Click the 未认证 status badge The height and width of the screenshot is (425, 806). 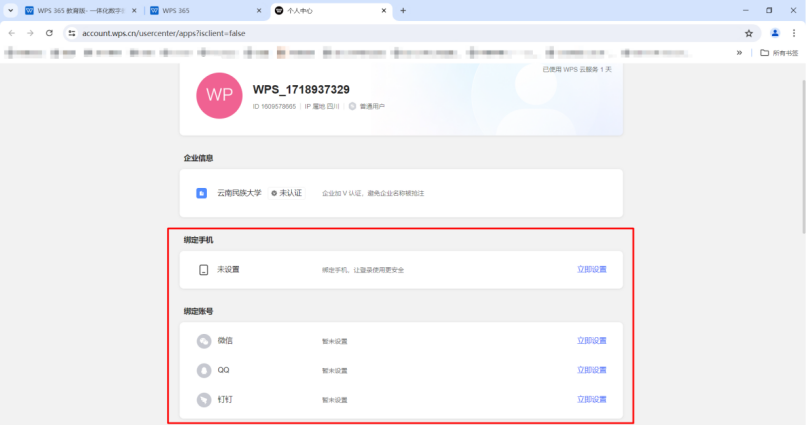287,193
